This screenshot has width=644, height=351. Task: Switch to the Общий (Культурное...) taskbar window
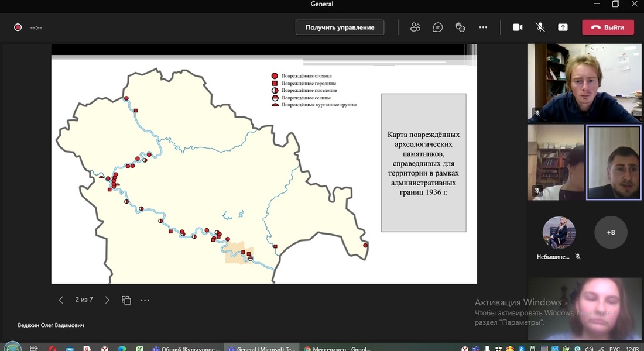(x=184, y=347)
